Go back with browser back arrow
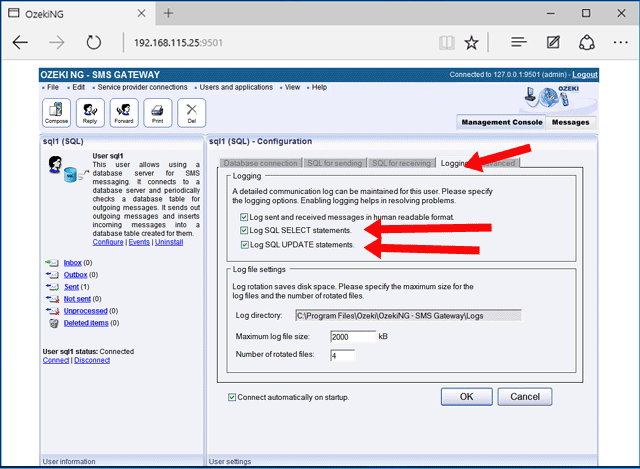The image size is (640, 469). [x=20, y=42]
